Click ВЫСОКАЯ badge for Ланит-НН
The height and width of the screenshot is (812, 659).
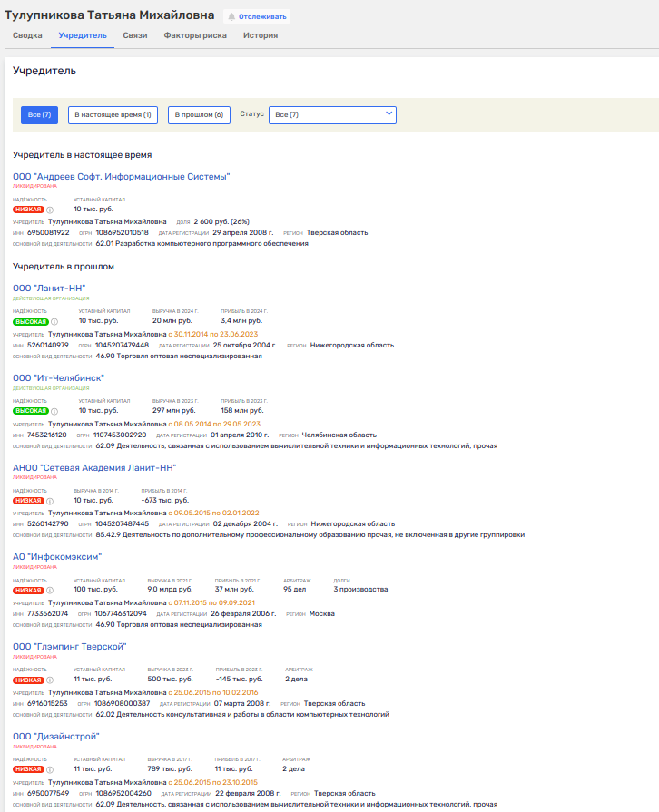31,321
